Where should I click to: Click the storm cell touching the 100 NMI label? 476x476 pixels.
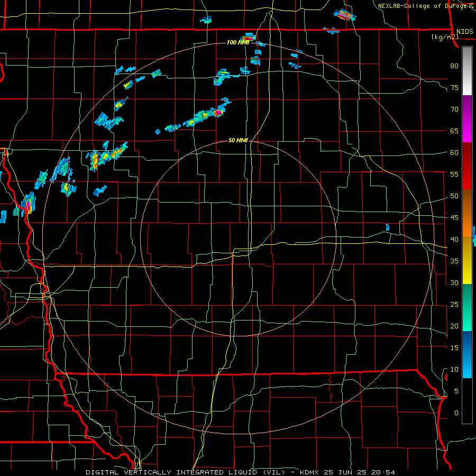click(248, 38)
